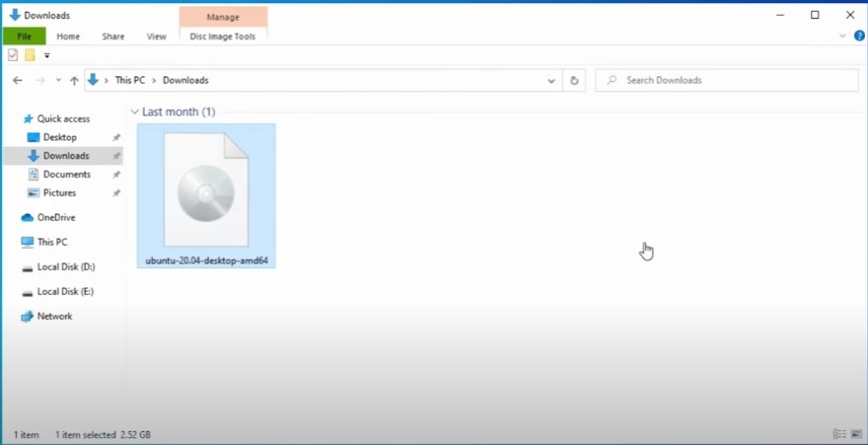Click the ubuntu-20.04-desktop-amd64 file name label
Viewport: 868px width, 445px height.
click(206, 260)
